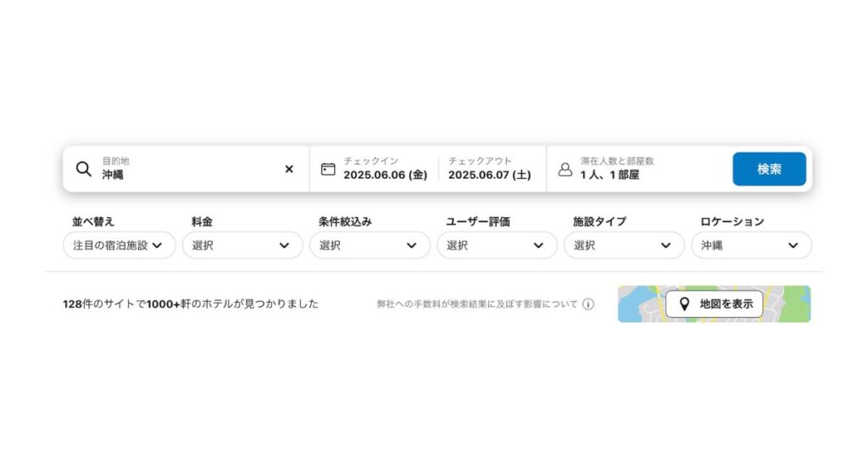Open the 料金 price dropdown
The image size is (868, 456).
click(x=242, y=245)
